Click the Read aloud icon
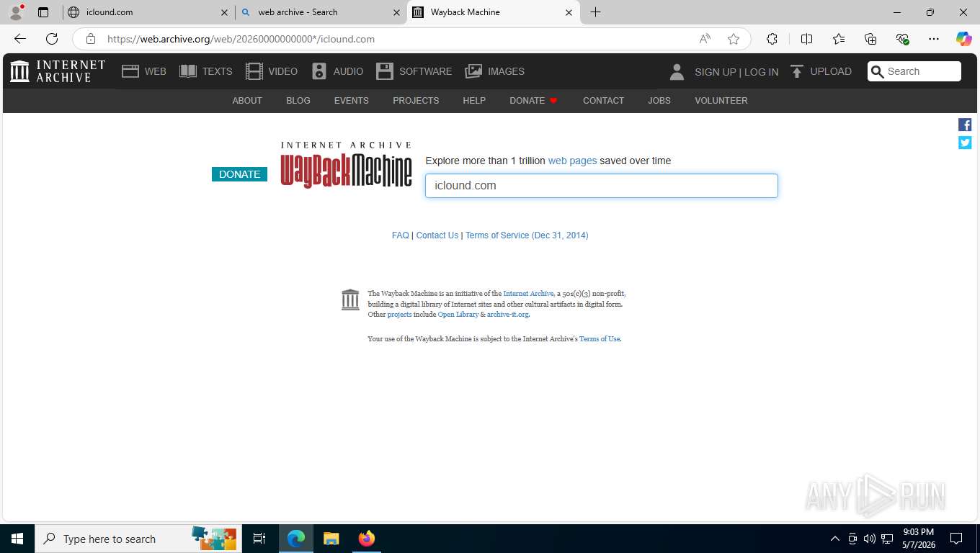The width and height of the screenshot is (980, 553). click(x=705, y=39)
